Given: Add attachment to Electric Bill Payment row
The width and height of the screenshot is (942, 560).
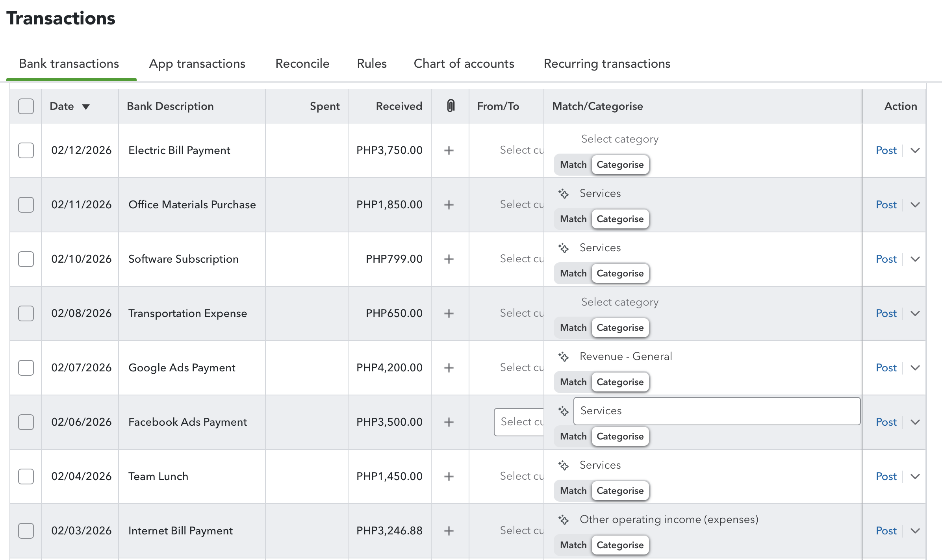Looking at the screenshot, I should tap(449, 150).
